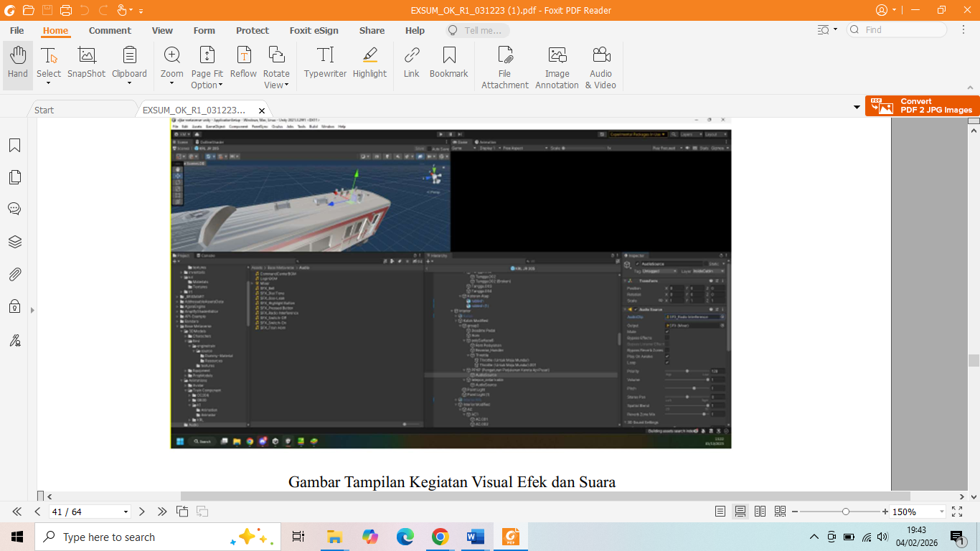Select the Hand tool
980x551 pixels.
[x=17, y=65]
